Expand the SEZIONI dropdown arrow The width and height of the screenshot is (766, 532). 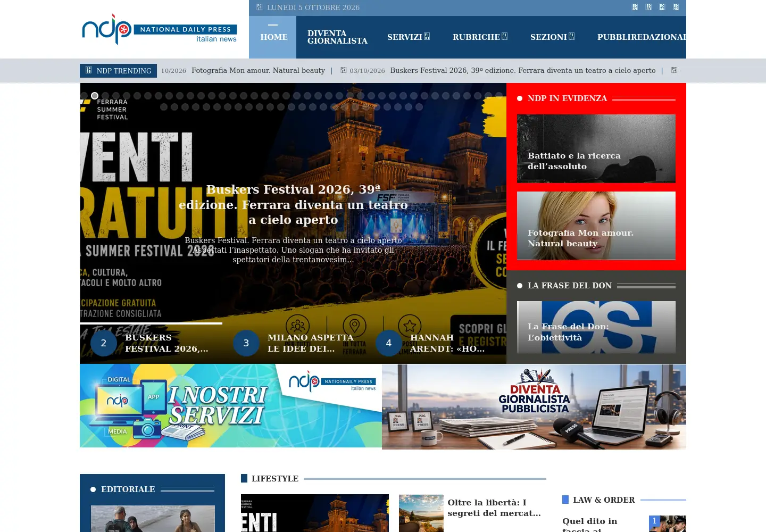[571, 37]
